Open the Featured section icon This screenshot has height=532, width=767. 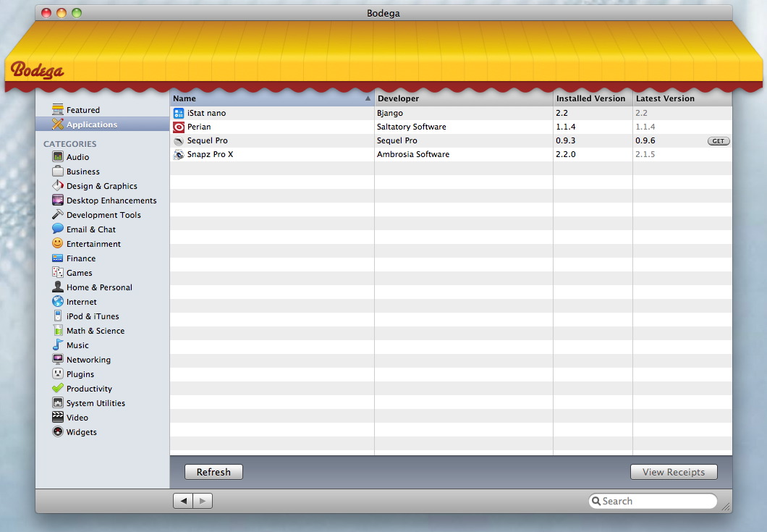[x=58, y=109]
